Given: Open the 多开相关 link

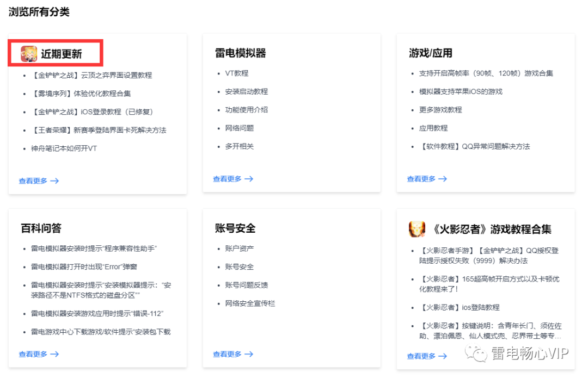Looking at the screenshot, I should click(240, 146).
